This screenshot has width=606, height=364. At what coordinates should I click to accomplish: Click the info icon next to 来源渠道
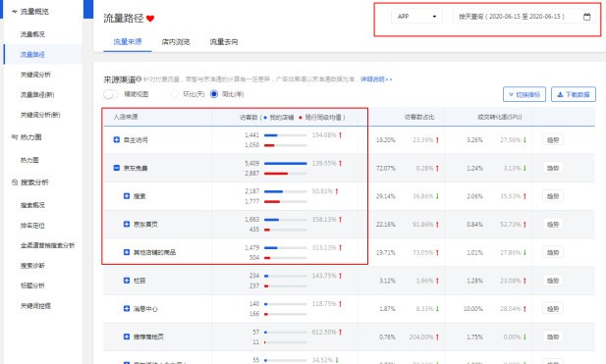pyautogui.click(x=138, y=79)
